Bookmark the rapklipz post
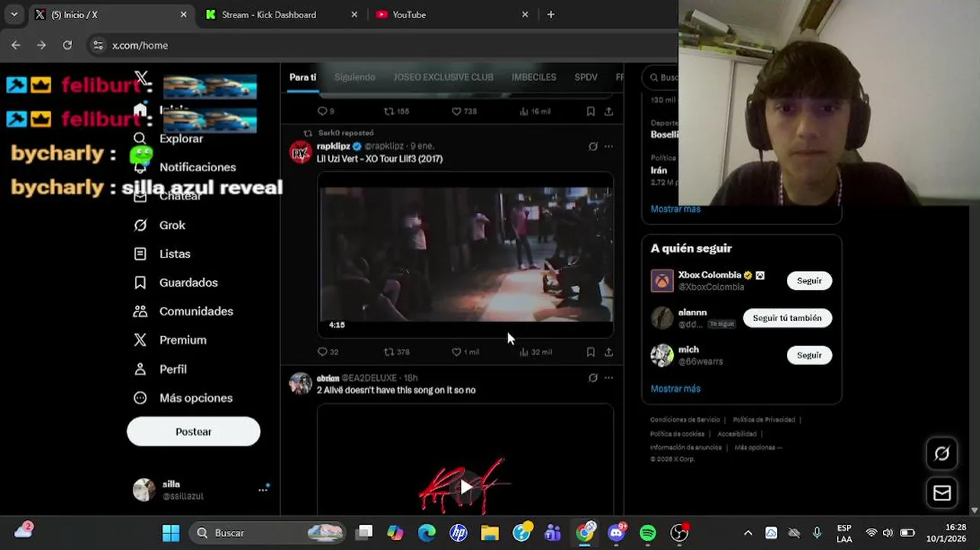The width and height of the screenshot is (980, 550). [x=591, y=352]
